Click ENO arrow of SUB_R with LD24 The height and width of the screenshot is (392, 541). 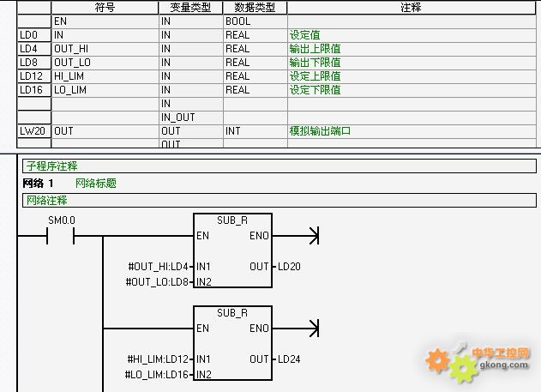[x=314, y=329]
